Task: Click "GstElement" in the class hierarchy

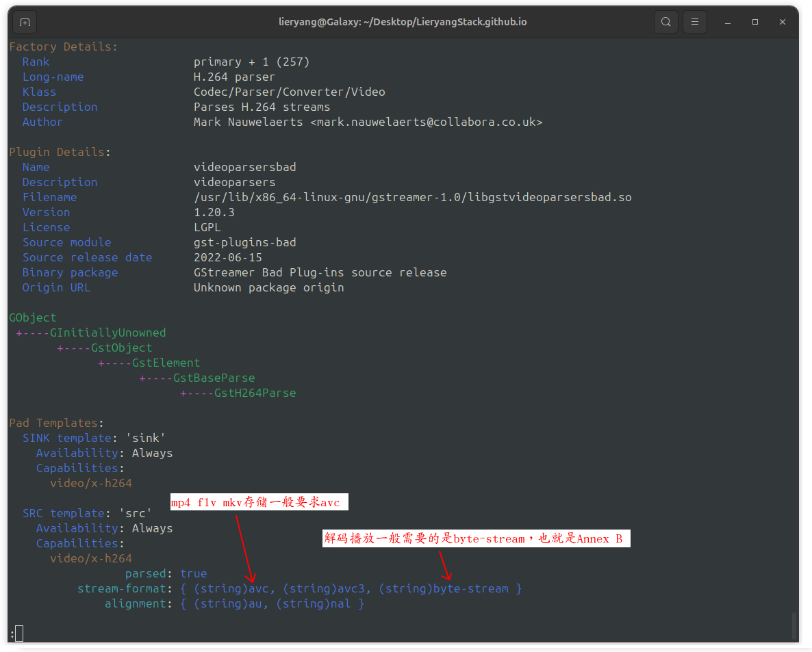Action: click(166, 362)
